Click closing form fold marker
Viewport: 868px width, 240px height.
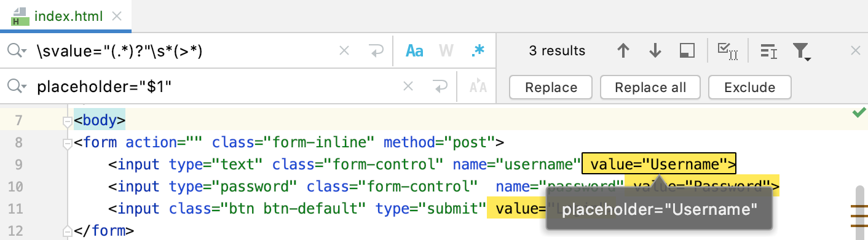(68, 231)
